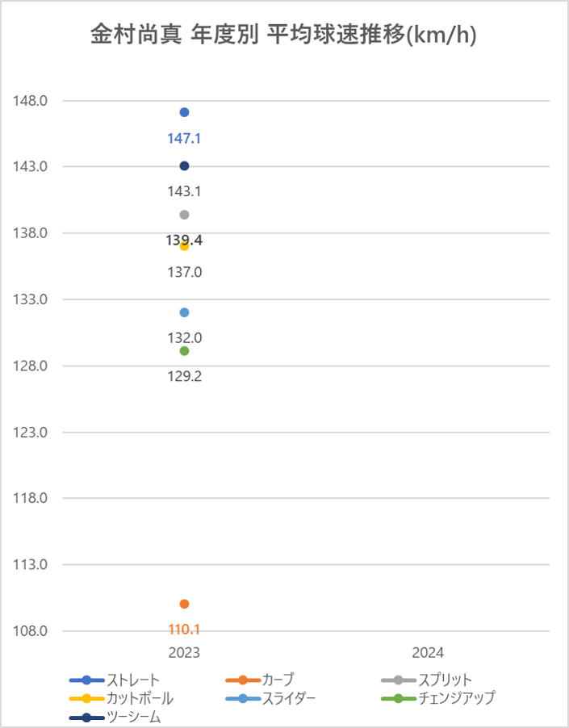Click the スライダー legend marker
569x728 pixels.
pyautogui.click(x=243, y=698)
